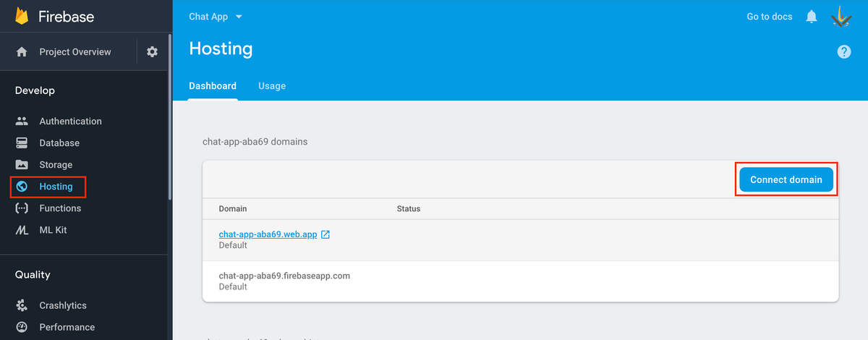Click the Authentication people icon
Screen dimensions: 868x340
pyautogui.click(x=22, y=122)
